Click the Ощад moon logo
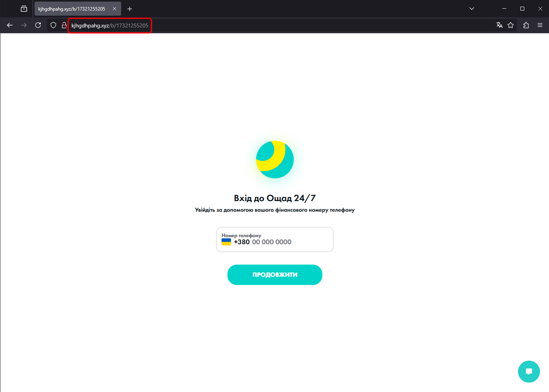The height and width of the screenshot is (392, 549). tap(275, 160)
